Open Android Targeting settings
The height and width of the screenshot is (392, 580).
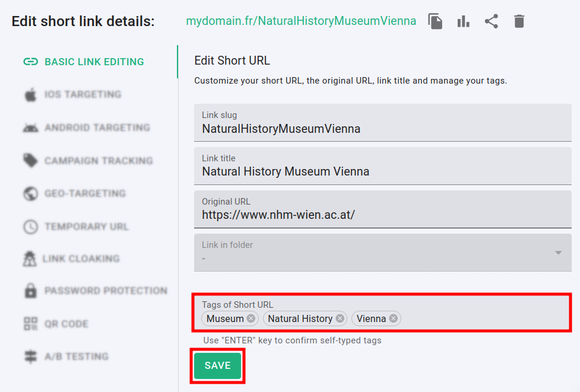tap(97, 128)
